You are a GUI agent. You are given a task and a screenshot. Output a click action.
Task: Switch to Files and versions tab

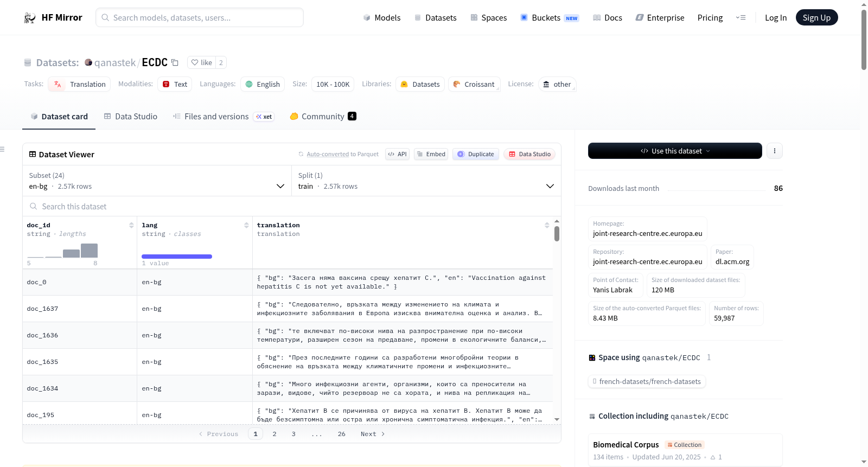(224, 116)
